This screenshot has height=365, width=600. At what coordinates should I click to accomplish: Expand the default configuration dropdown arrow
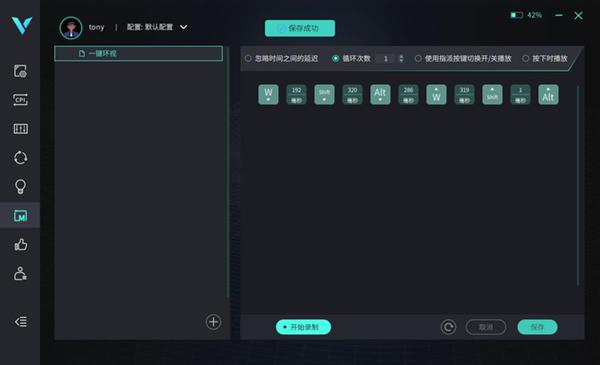pos(184,27)
